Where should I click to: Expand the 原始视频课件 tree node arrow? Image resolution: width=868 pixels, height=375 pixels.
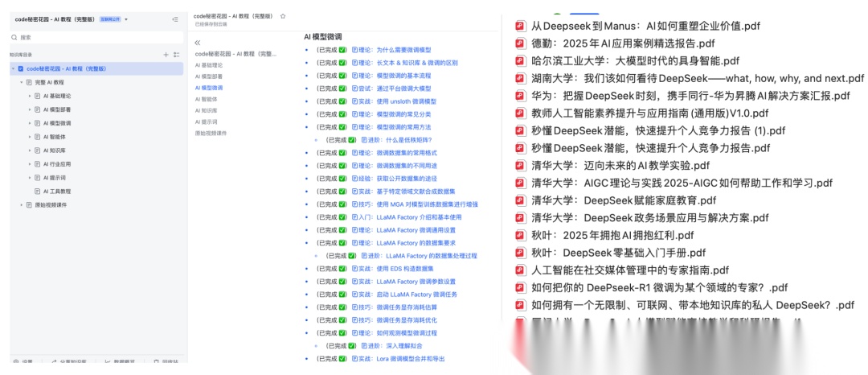click(x=22, y=205)
